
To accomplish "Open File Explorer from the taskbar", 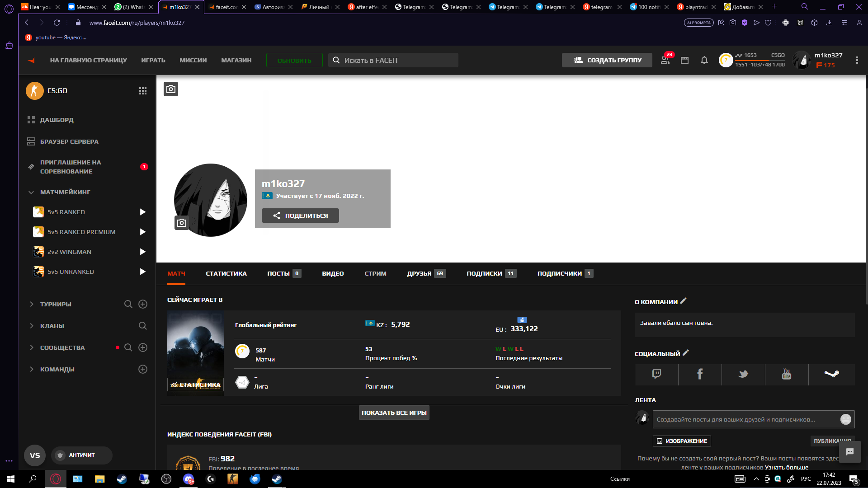I will (x=99, y=479).
